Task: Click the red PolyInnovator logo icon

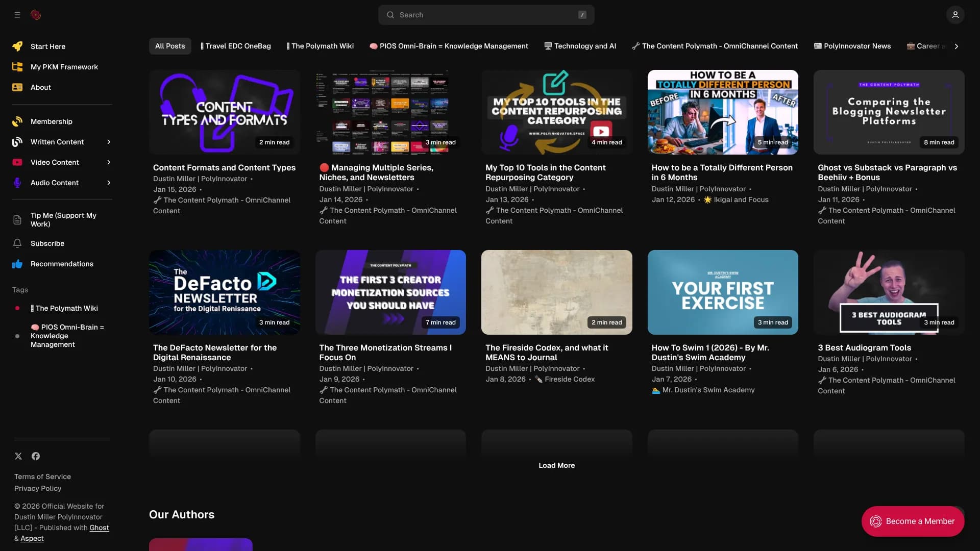Action: [x=36, y=15]
